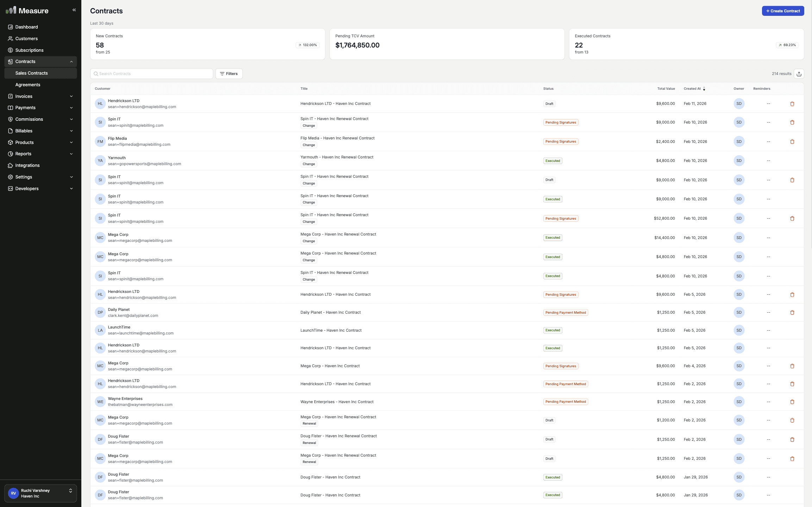Delete the Flip Media renewal contract
The image size is (812, 507).
click(792, 142)
